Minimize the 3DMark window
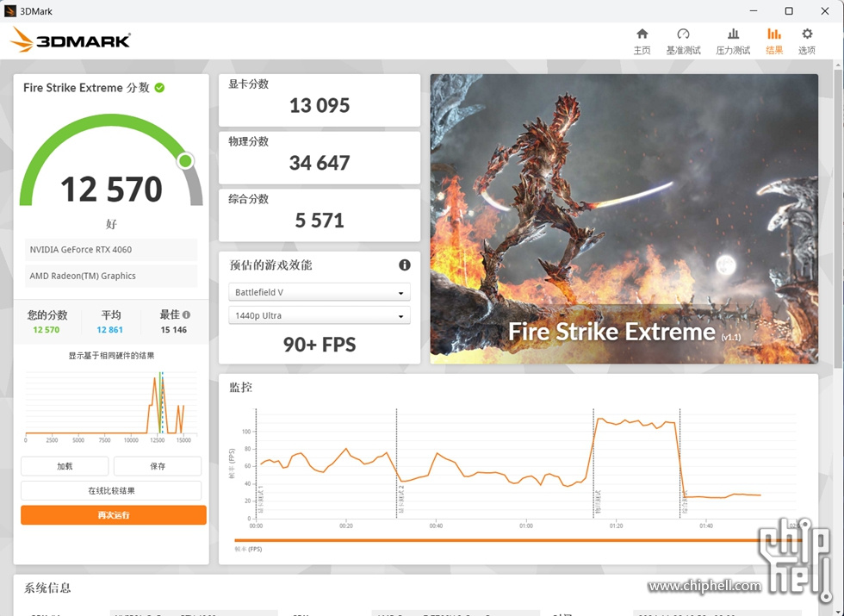 [754, 10]
